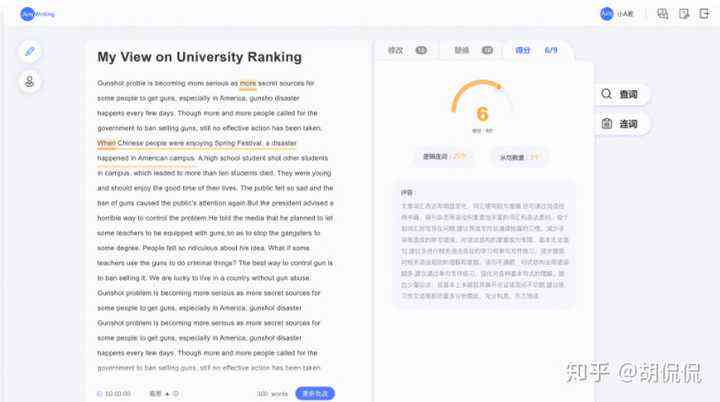The image size is (720, 402).
Task: Click the count badge on the middle tab
Action: pos(487,50)
